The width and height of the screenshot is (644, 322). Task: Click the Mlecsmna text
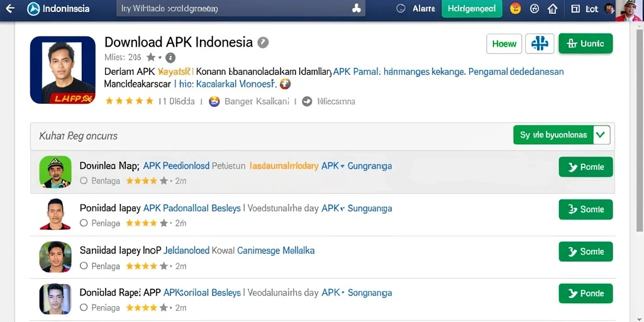click(x=336, y=101)
